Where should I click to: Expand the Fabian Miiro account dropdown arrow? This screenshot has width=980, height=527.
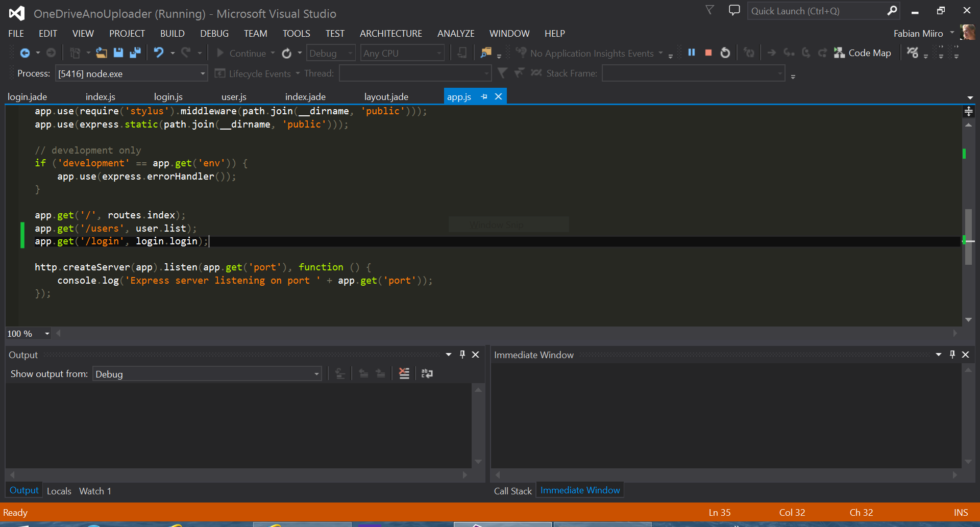coord(952,33)
